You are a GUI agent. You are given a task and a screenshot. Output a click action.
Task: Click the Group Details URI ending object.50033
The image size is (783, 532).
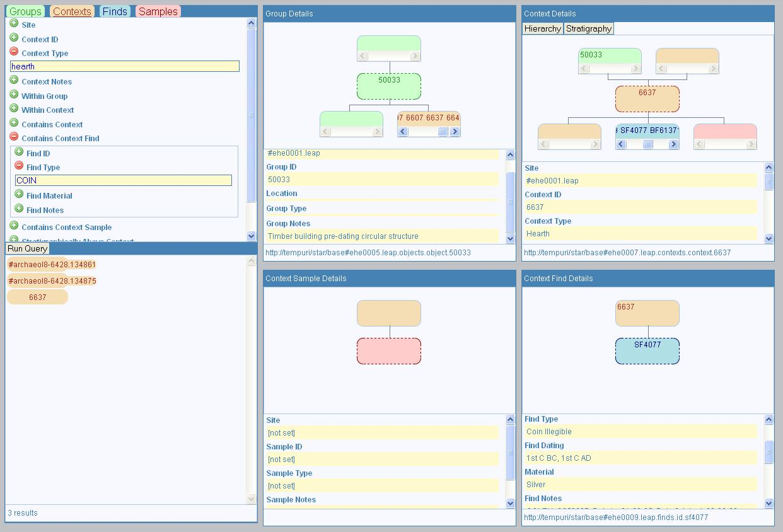coord(368,253)
